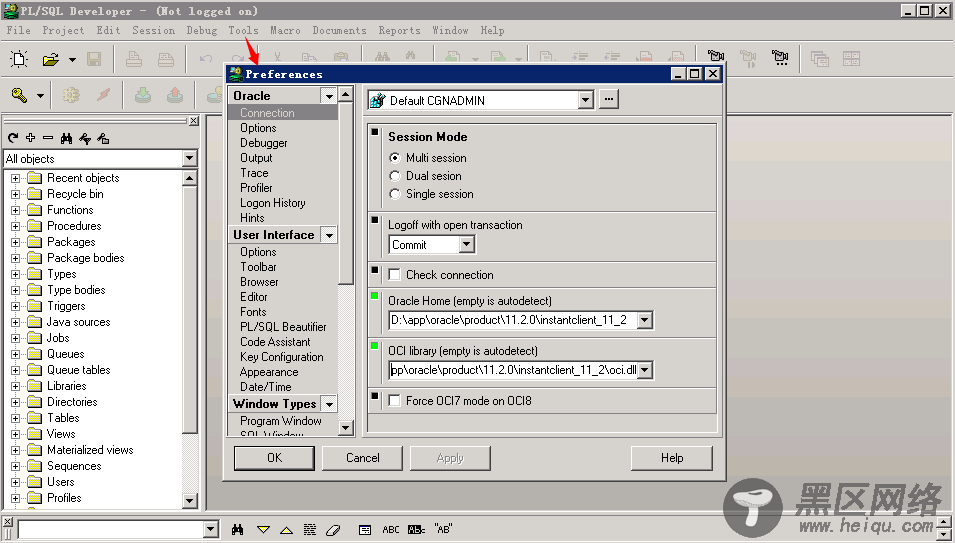Click the Rollback red arrow icon
The height and width of the screenshot is (543, 955).
175,95
